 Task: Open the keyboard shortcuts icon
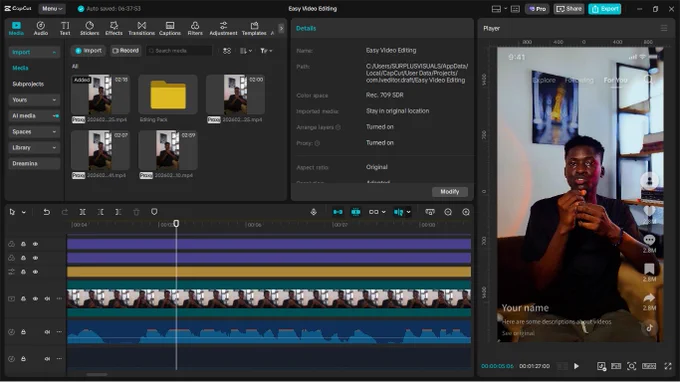515,9
